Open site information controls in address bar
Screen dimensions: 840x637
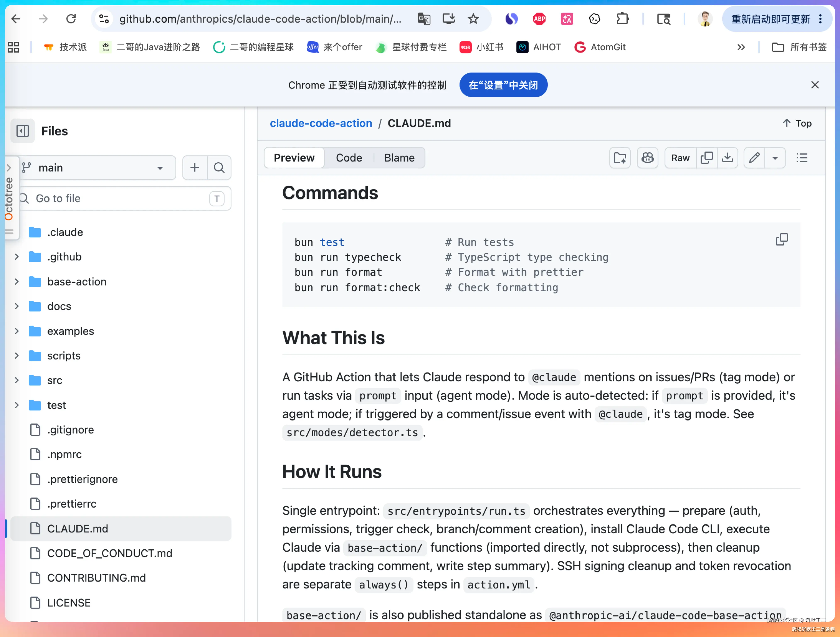[104, 19]
